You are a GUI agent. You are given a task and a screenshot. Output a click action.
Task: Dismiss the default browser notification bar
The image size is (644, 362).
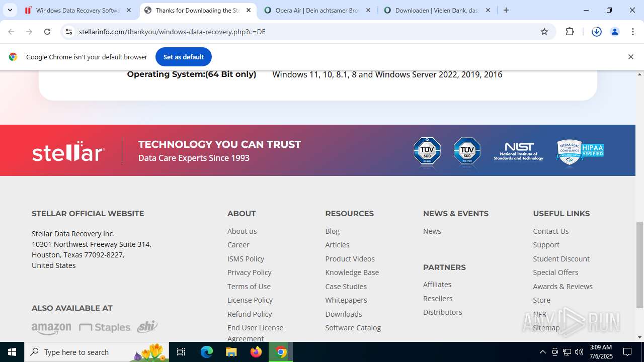630,57
